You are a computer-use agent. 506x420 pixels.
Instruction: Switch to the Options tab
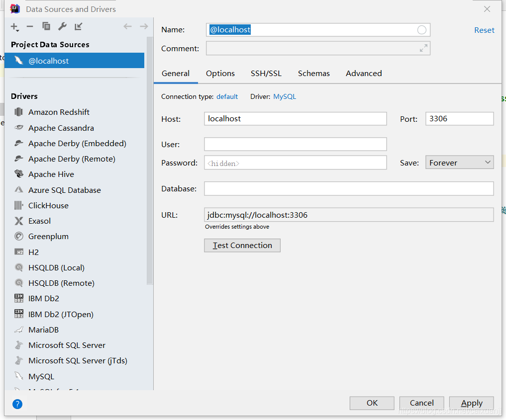click(x=220, y=74)
